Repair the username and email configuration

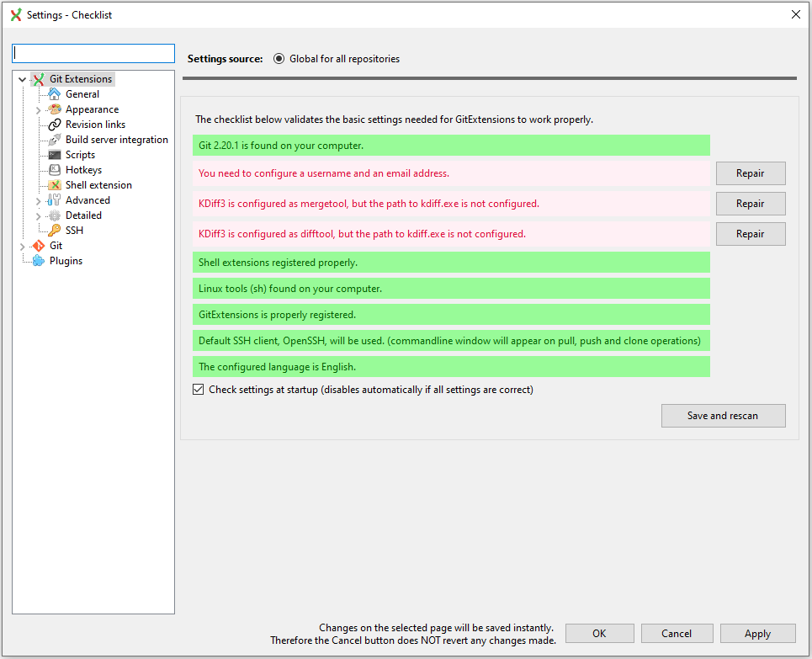[750, 173]
